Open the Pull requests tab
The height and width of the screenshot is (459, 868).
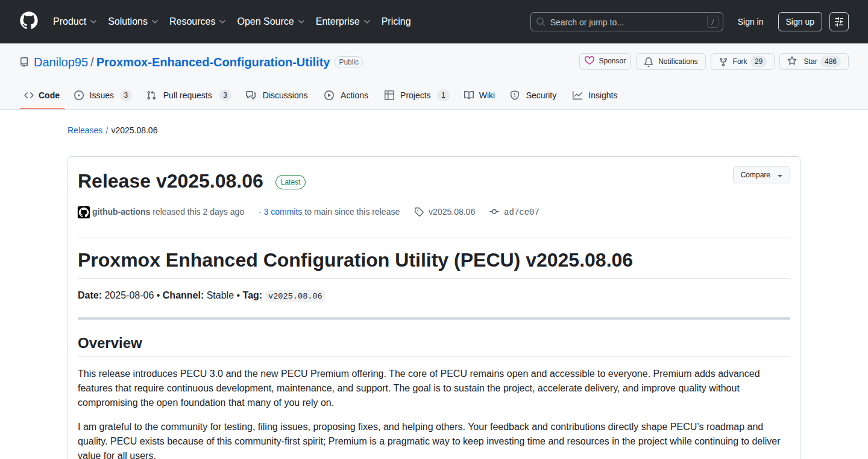[189, 95]
